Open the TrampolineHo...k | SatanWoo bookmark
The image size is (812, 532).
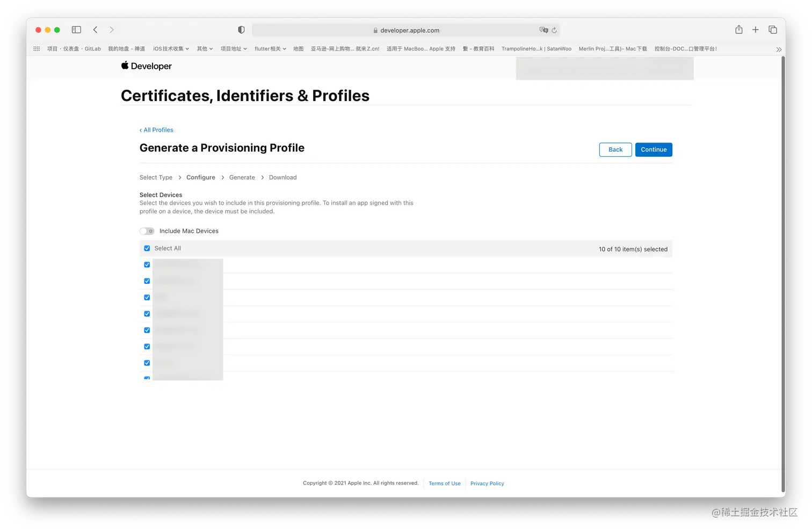click(x=536, y=49)
